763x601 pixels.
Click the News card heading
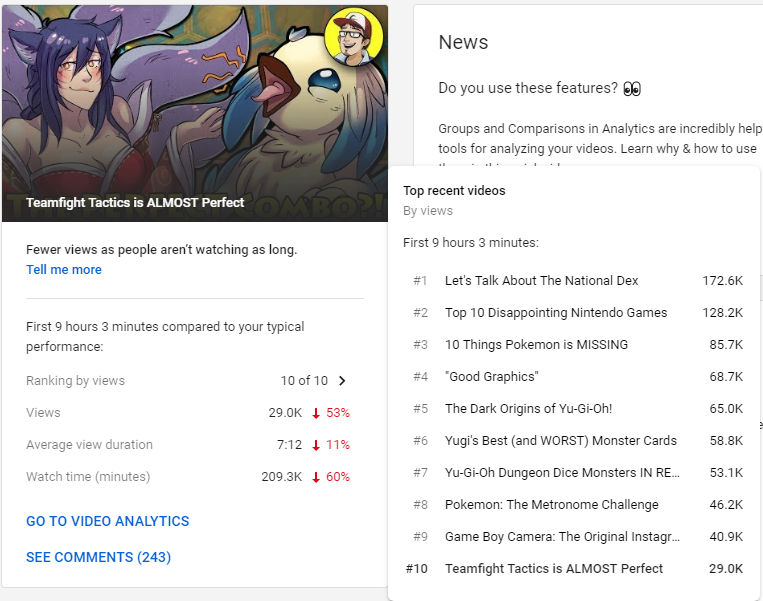pyautogui.click(x=463, y=42)
